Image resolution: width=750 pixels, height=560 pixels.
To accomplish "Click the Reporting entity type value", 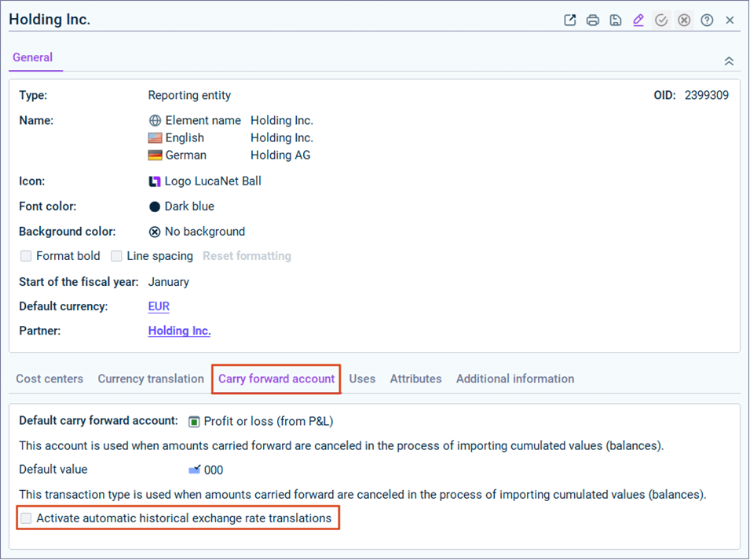I will coord(189,95).
